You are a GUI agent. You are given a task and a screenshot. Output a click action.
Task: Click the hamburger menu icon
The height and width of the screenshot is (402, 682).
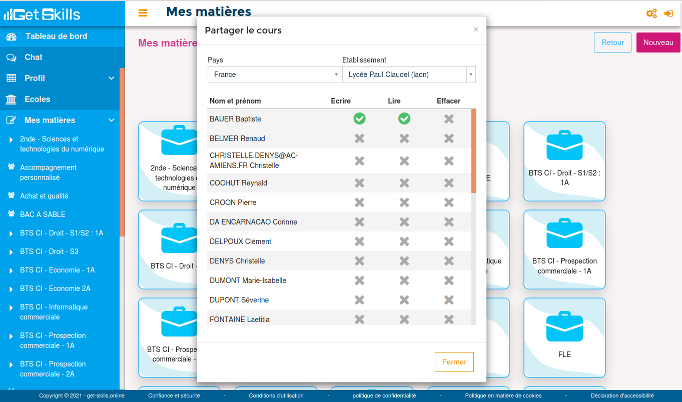coord(143,13)
